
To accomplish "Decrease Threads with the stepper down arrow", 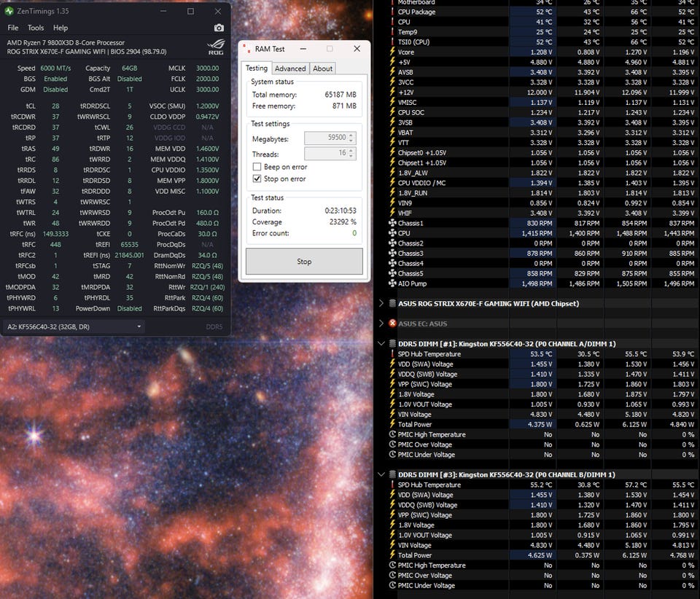I will (351, 156).
